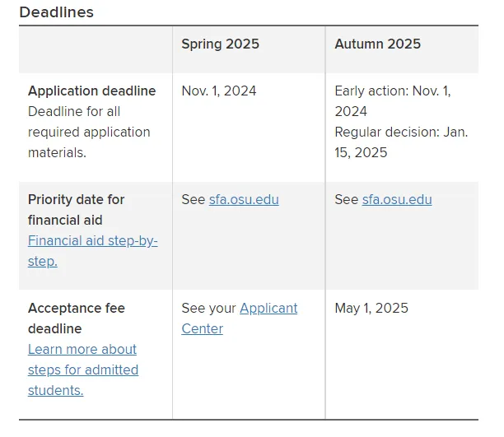This screenshot has height=437, width=504.
Task: Click the empty top-left table header cell
Action: pyautogui.click(x=96, y=49)
